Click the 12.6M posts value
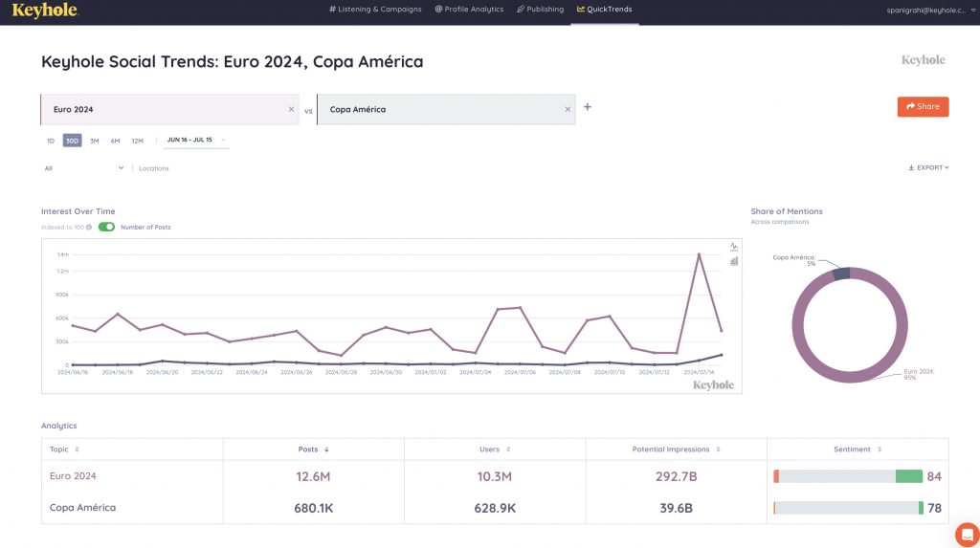 pos(313,477)
